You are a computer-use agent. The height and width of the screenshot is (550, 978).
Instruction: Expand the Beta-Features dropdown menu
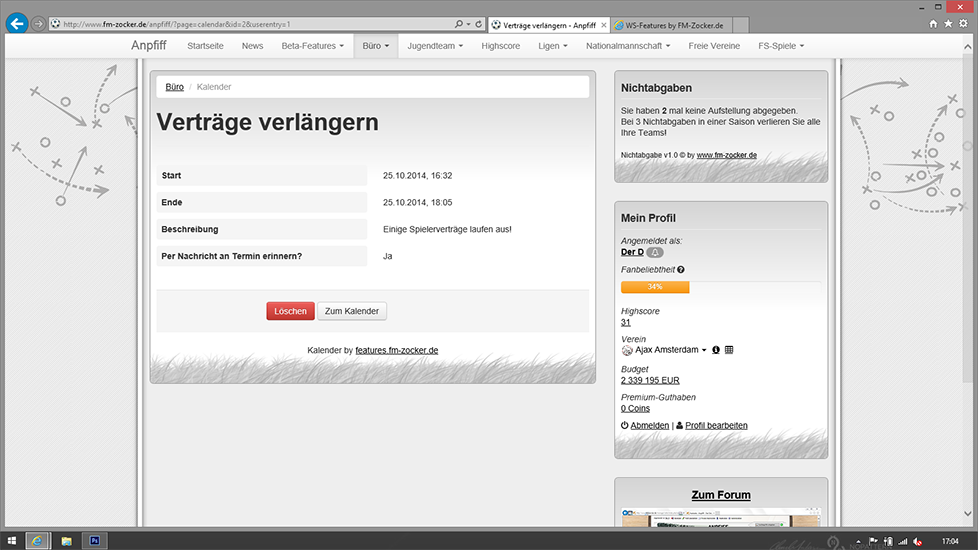(x=312, y=46)
